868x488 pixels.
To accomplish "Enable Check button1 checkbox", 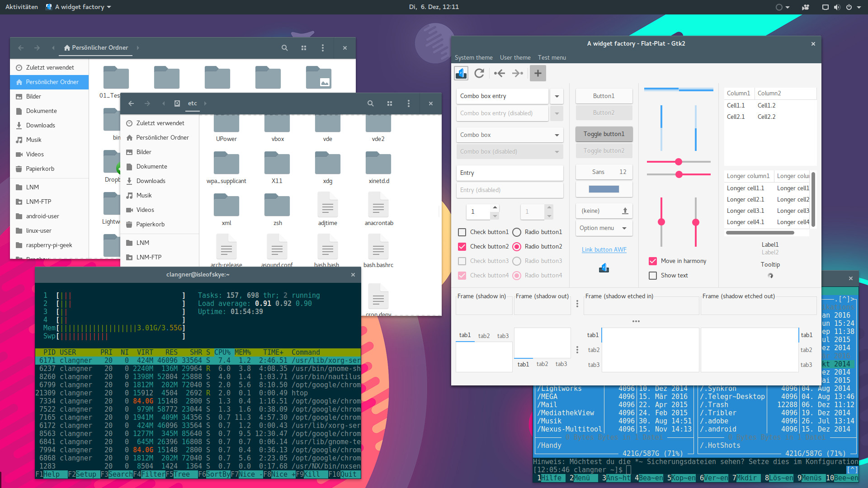I will pyautogui.click(x=462, y=232).
